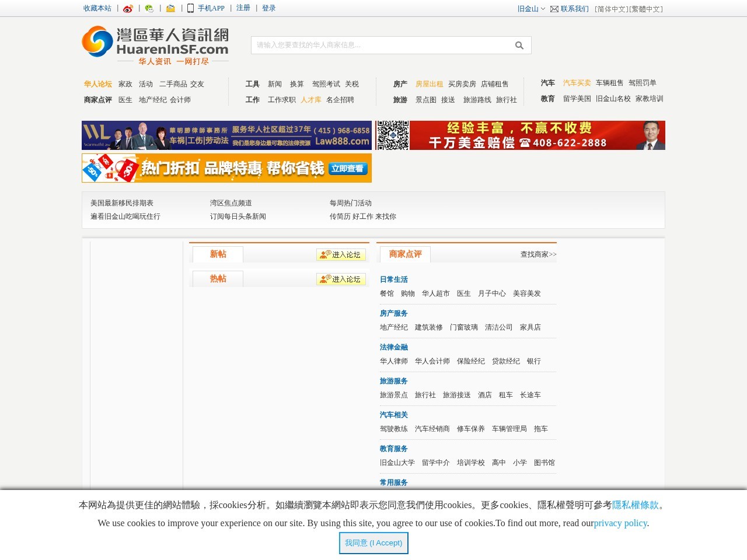Open 订阅每日头条新闻 link
Screen dimensions: 747x560
point(238,216)
